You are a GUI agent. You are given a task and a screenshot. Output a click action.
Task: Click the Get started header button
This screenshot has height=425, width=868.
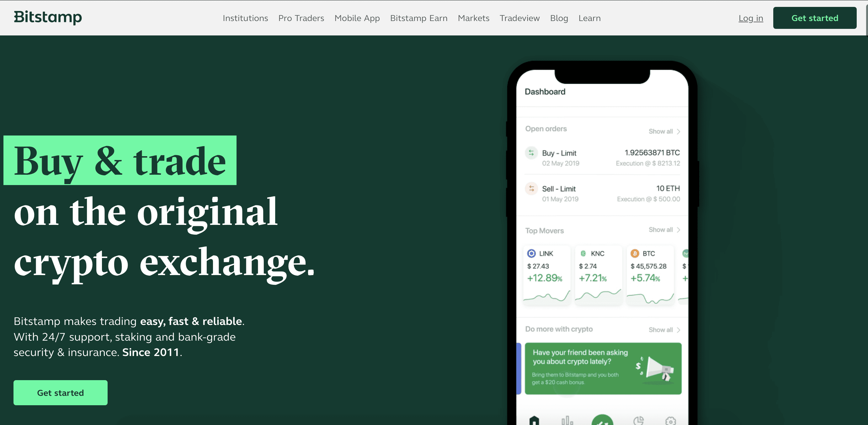click(814, 18)
